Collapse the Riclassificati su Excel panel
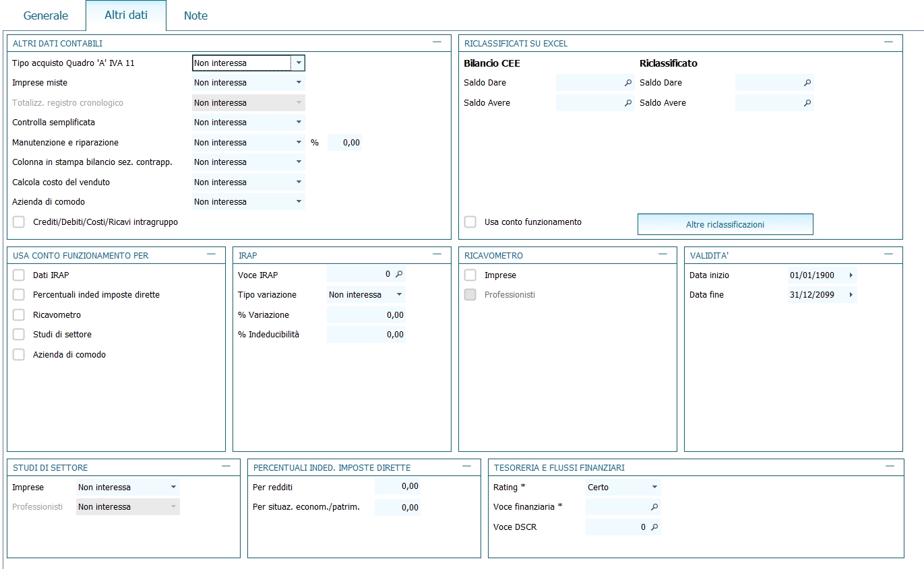The image size is (924, 569). pos(888,42)
